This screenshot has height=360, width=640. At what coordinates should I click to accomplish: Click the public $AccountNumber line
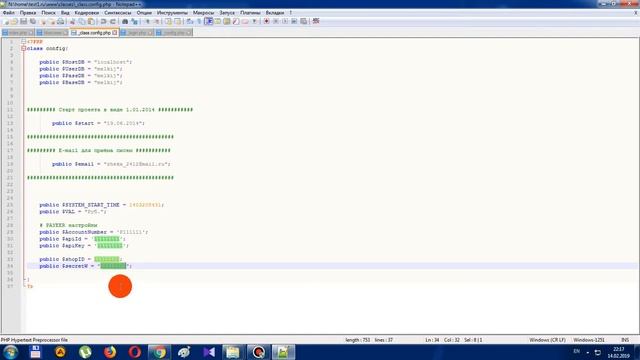click(x=93, y=232)
